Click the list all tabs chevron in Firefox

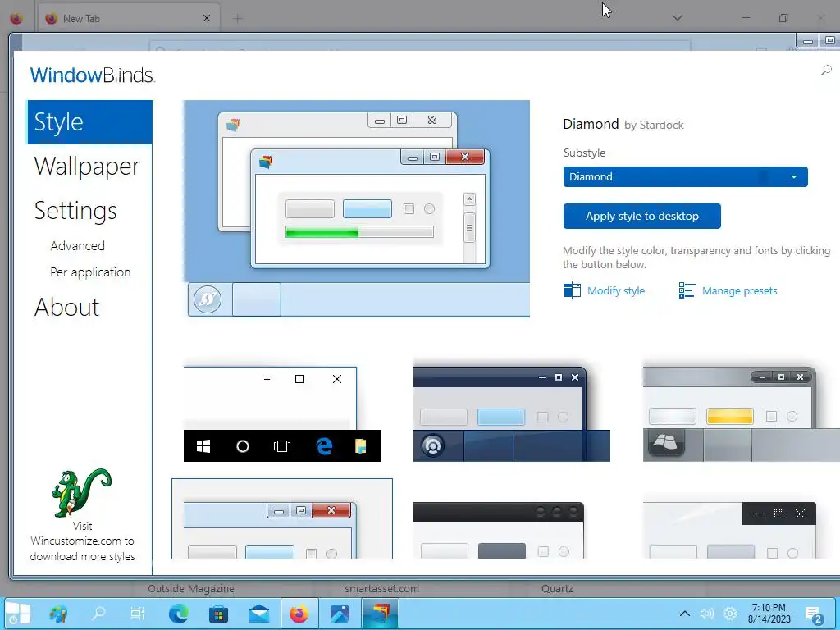click(677, 18)
